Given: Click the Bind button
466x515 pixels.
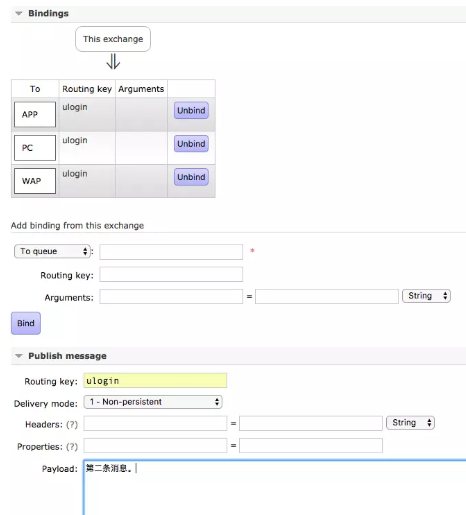Looking at the screenshot, I should click(x=26, y=323).
